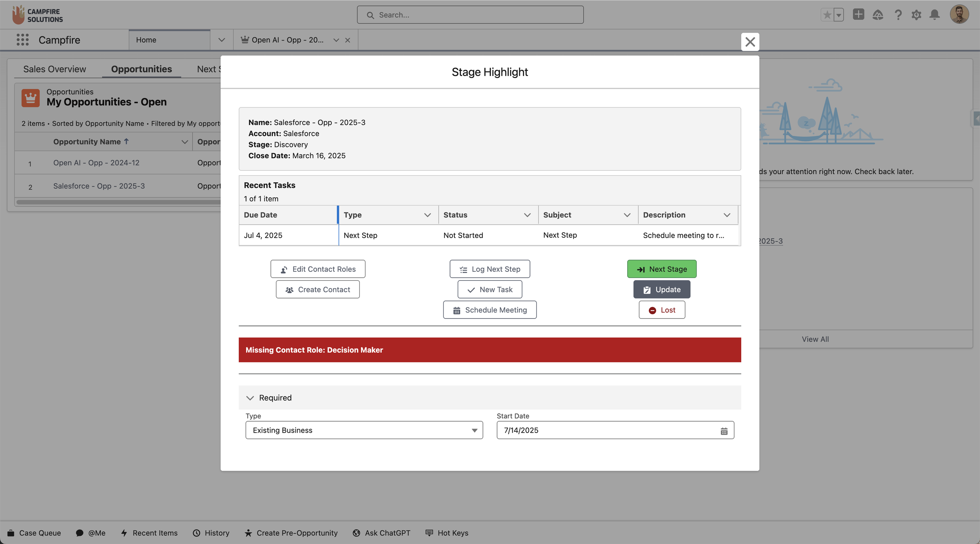
Task: Open the Type picklist Existing Business
Action: point(364,430)
